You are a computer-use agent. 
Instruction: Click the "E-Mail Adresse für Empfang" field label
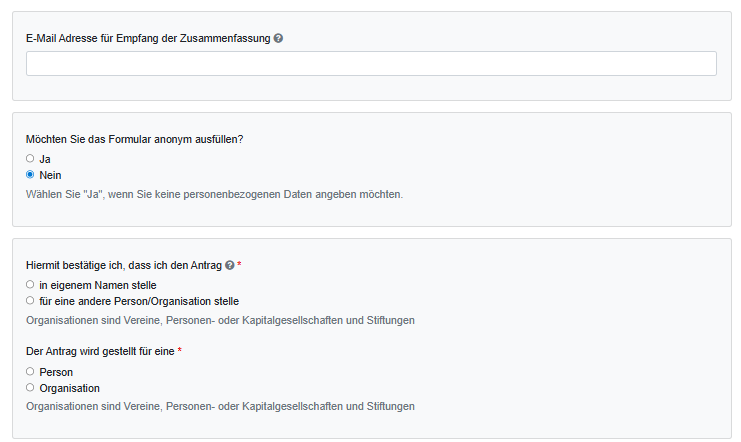click(148, 38)
